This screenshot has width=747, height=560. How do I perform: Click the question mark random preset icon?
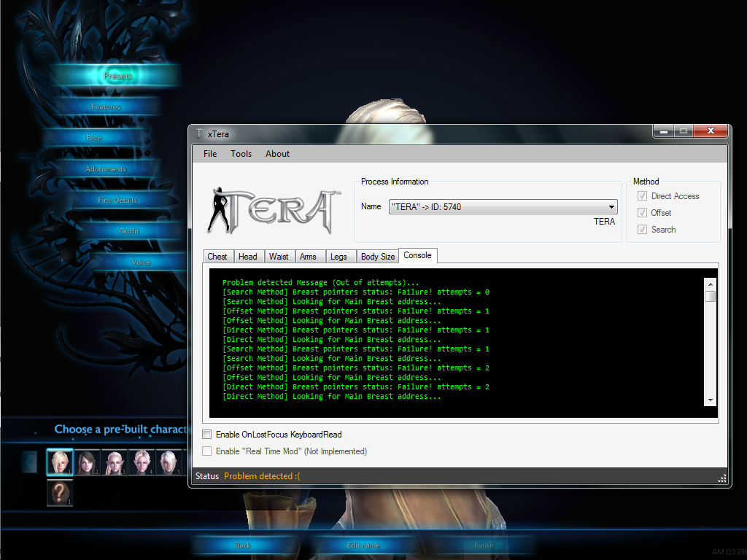pos(60,493)
